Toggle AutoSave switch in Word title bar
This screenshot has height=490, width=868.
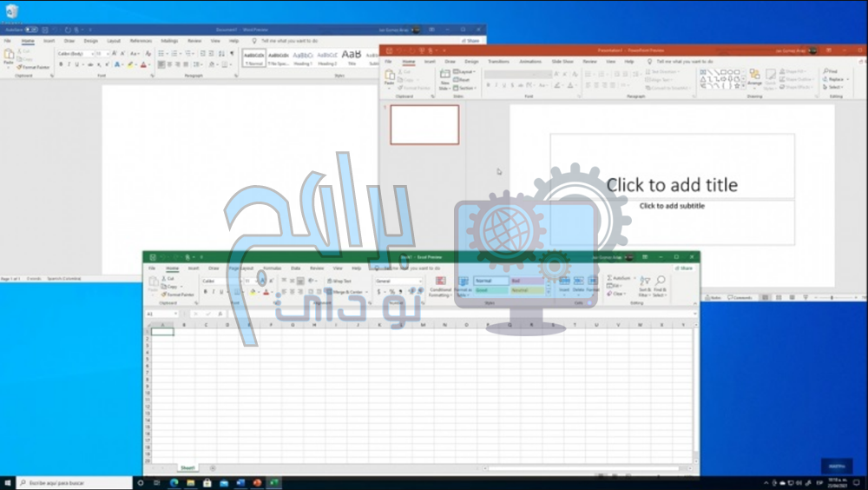coord(30,30)
